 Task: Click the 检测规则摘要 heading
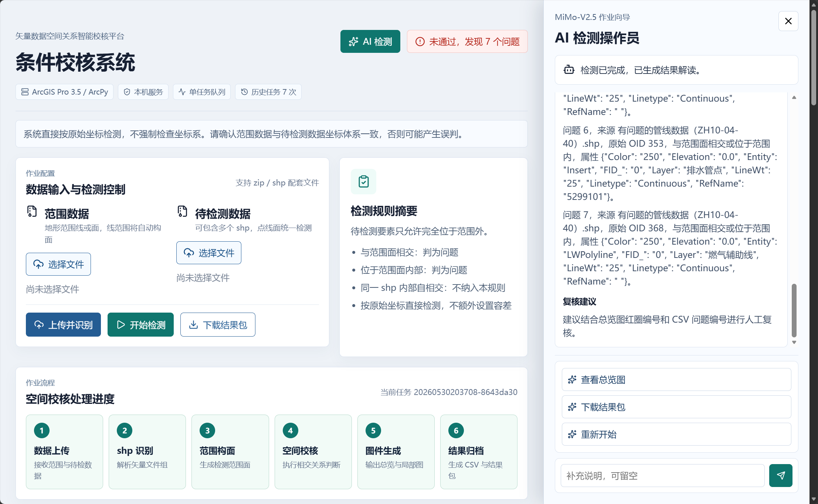tap(384, 211)
